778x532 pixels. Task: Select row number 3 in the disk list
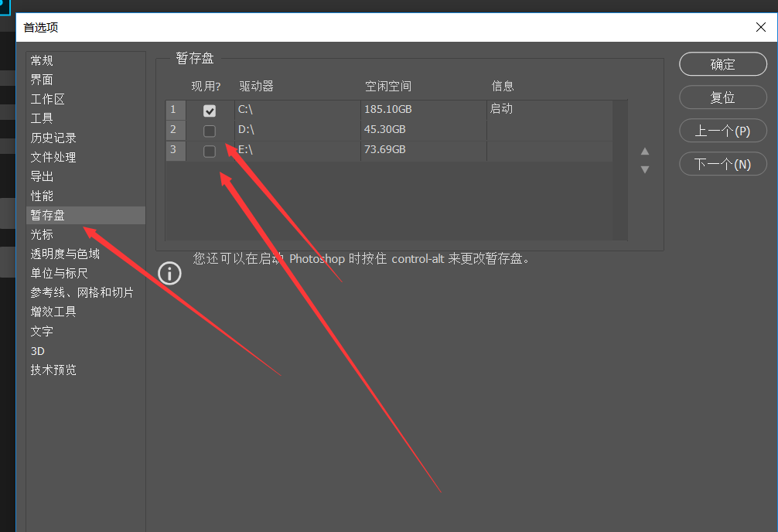[175, 149]
